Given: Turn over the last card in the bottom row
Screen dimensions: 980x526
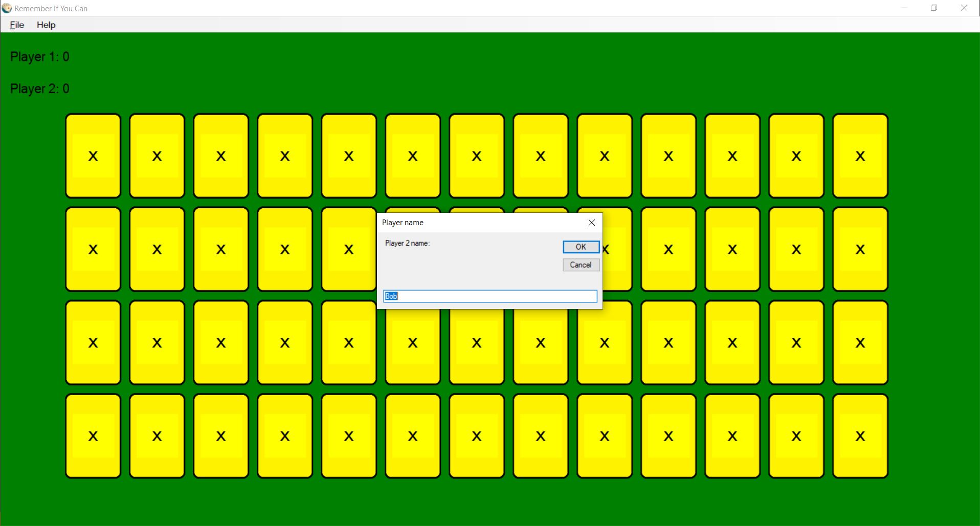Looking at the screenshot, I should click(x=860, y=436).
